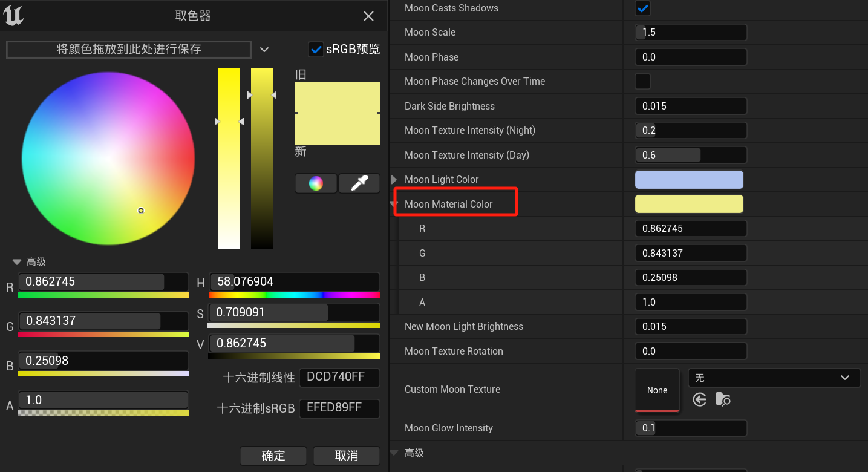
Task: Open the Custom Moon Texture asset dropdown
Action: [x=774, y=378]
